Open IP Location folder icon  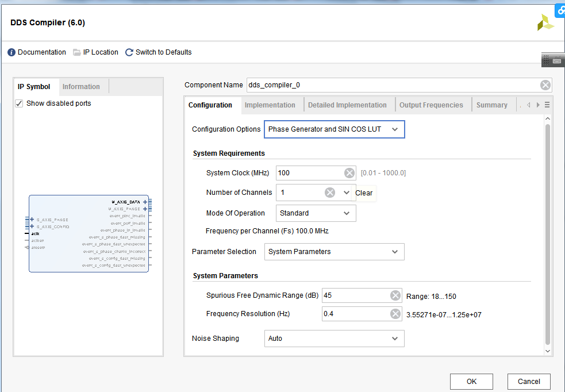click(77, 52)
